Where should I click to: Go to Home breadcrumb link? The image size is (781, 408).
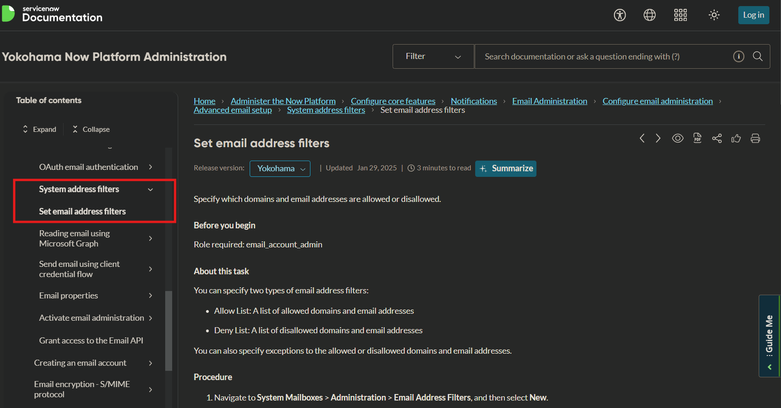(204, 101)
